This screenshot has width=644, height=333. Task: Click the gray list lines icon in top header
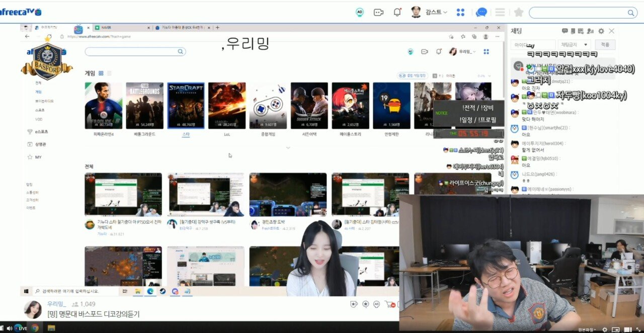coord(500,12)
